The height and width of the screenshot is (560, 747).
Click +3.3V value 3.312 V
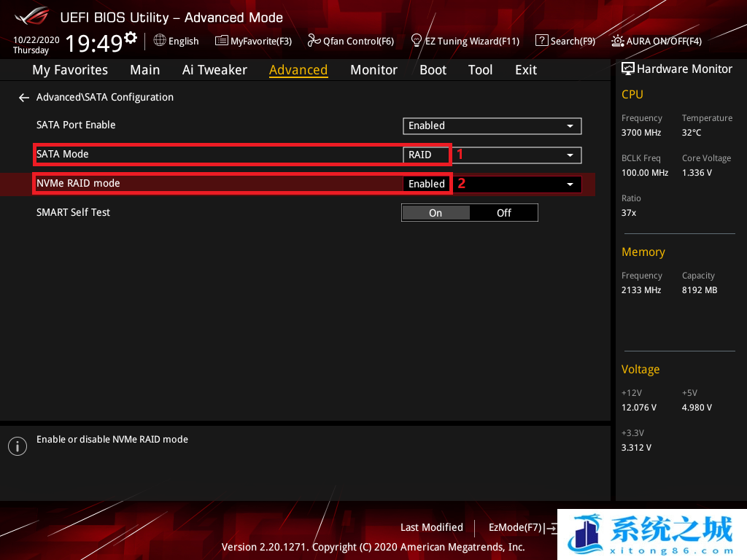[636, 448]
